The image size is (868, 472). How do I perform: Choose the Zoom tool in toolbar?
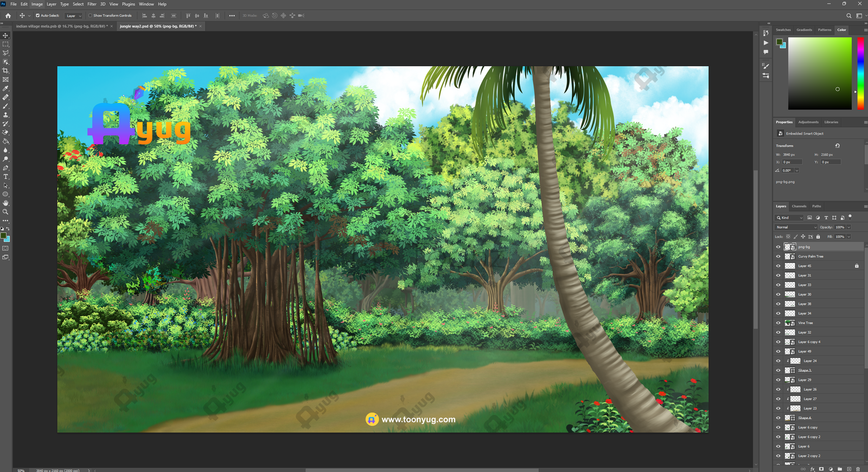point(5,212)
